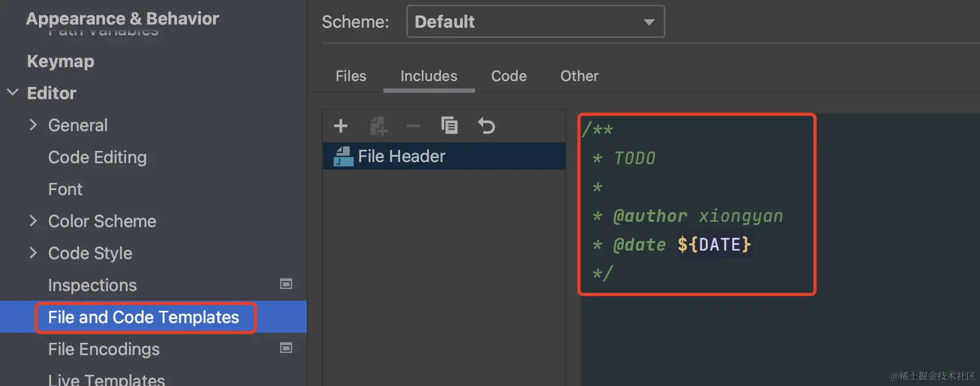Open File Encodings settings
This screenshot has height=386, width=980.
coord(104,349)
